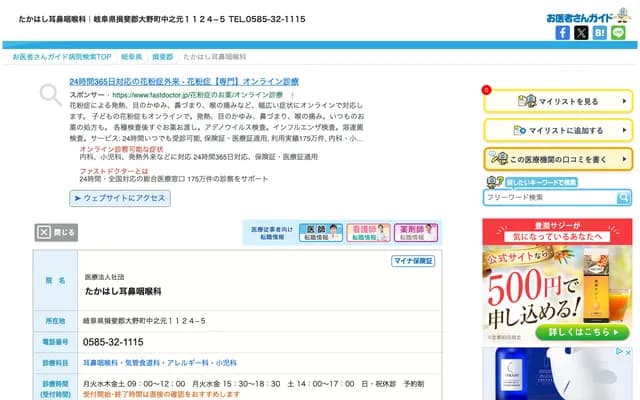The image size is (640, 400).
Task: Open 医師 転職情報 banner
Action: click(x=321, y=233)
